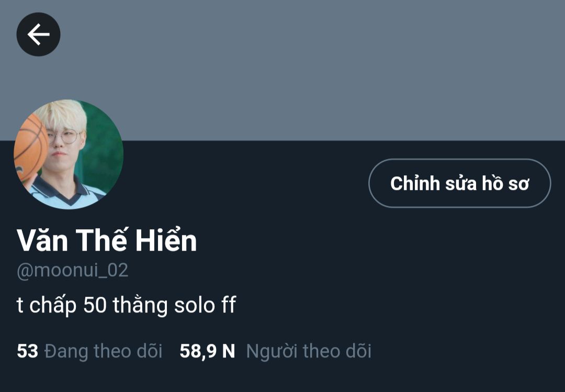Open the 58,9 N followers count
The width and height of the screenshot is (565, 392).
tap(207, 351)
